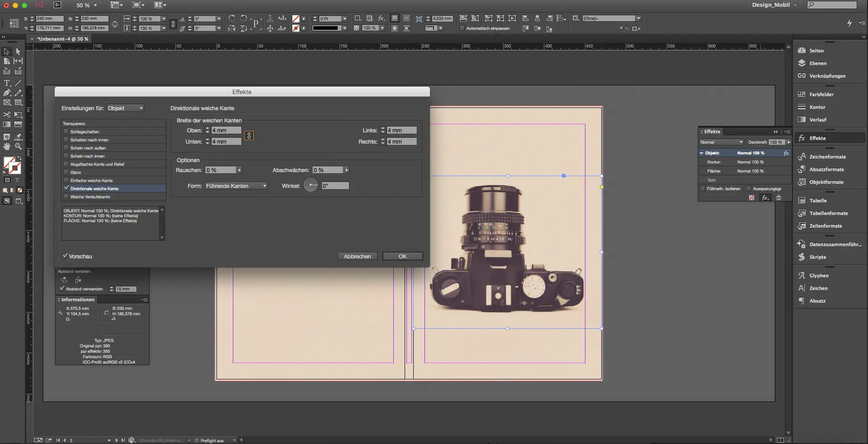Image resolution: width=868 pixels, height=444 pixels.
Task: Enable the Schlagschatten checkbox
Action: [66, 131]
